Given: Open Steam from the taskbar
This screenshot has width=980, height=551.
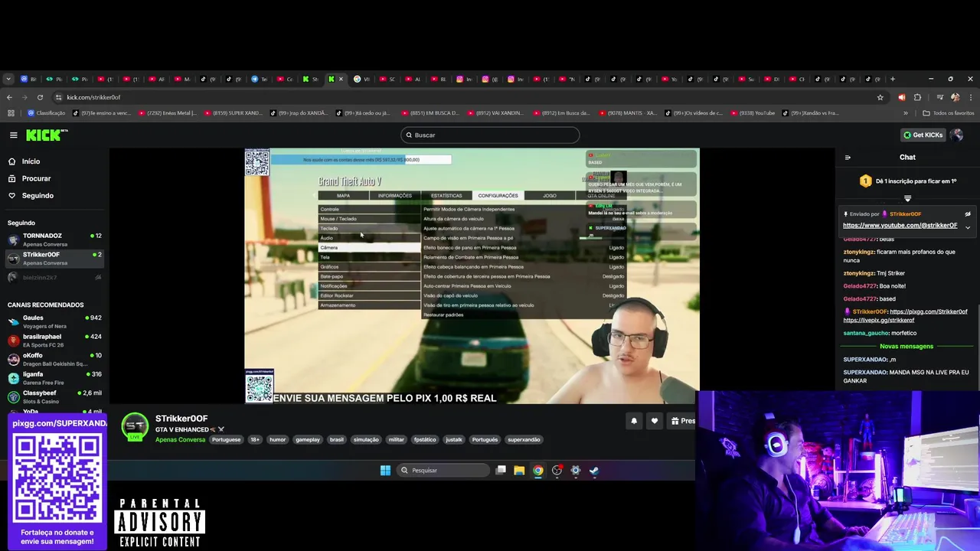Looking at the screenshot, I should click(594, 471).
